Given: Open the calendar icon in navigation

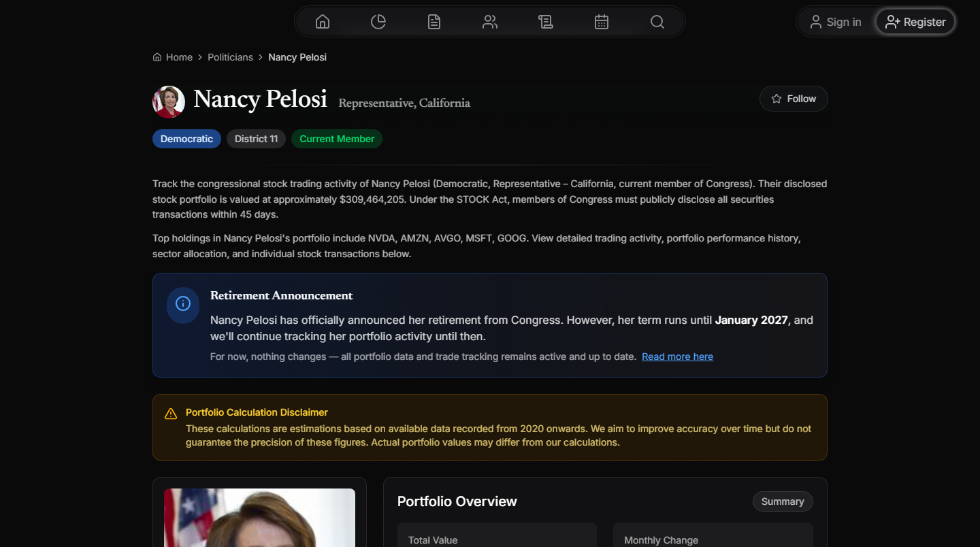Looking at the screenshot, I should click(602, 22).
